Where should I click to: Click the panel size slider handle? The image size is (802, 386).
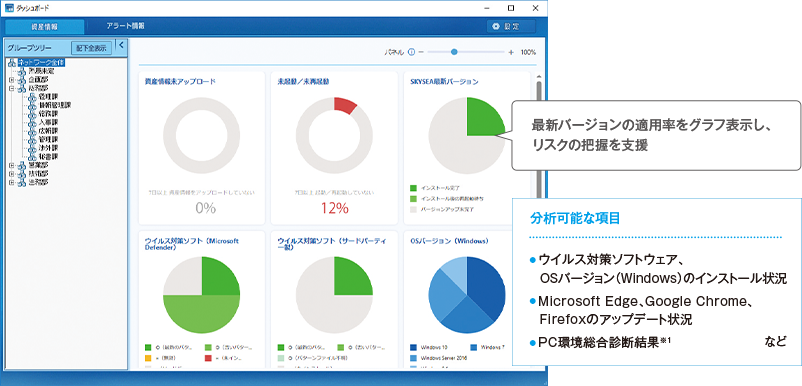(454, 52)
